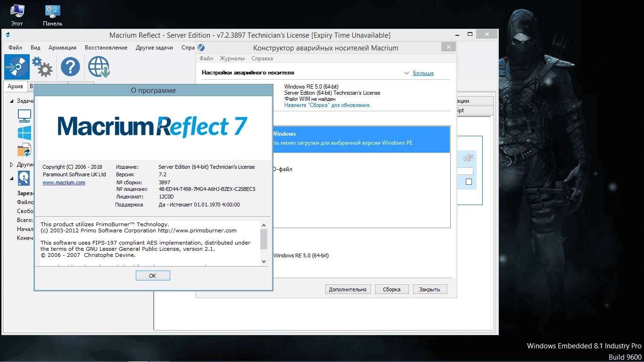Click the backup disc icon in Macrium toolbar
Viewport: 644px width, 362px height.
(x=17, y=67)
